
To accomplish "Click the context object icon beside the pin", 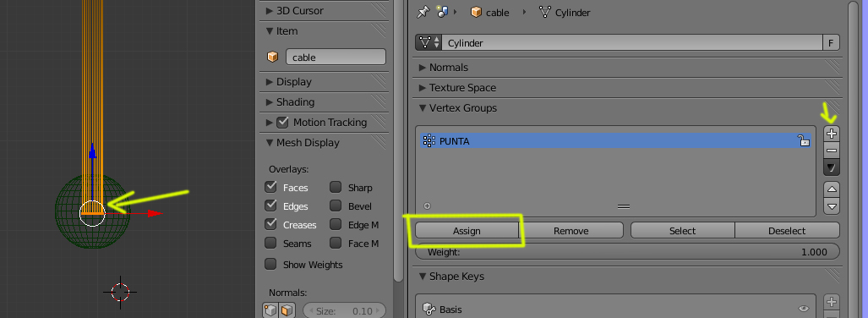I will pos(442,12).
